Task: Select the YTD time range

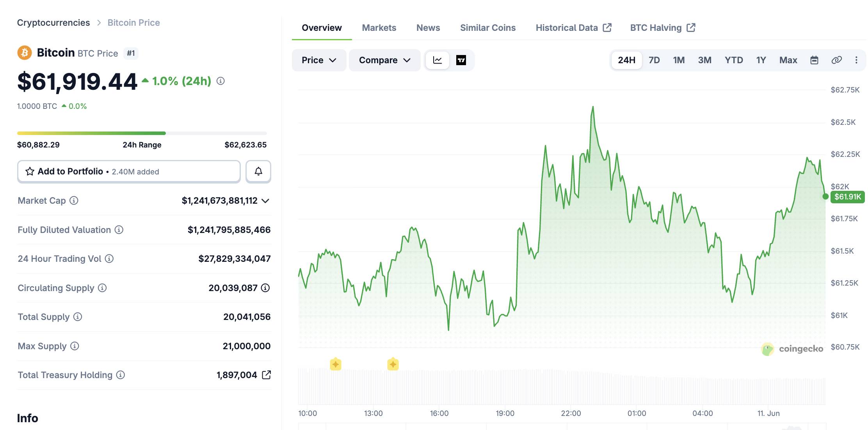Action: tap(734, 60)
